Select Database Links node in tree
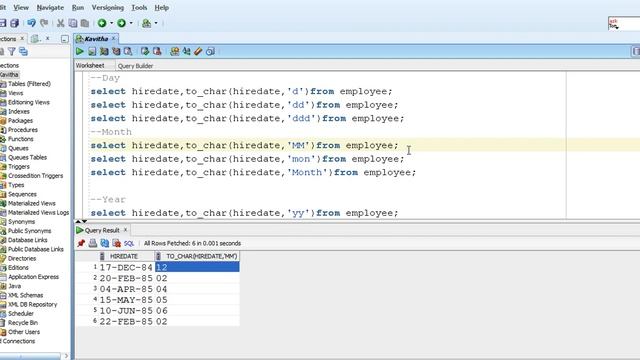Viewport: 640px width, 360px height. point(28,240)
